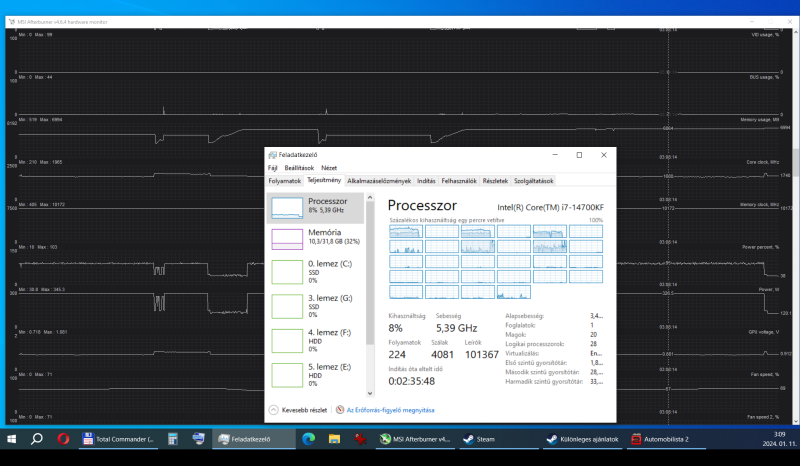The width and height of the screenshot is (800, 466).
Task: Launch Opera browser from taskbar
Action: coord(63,439)
